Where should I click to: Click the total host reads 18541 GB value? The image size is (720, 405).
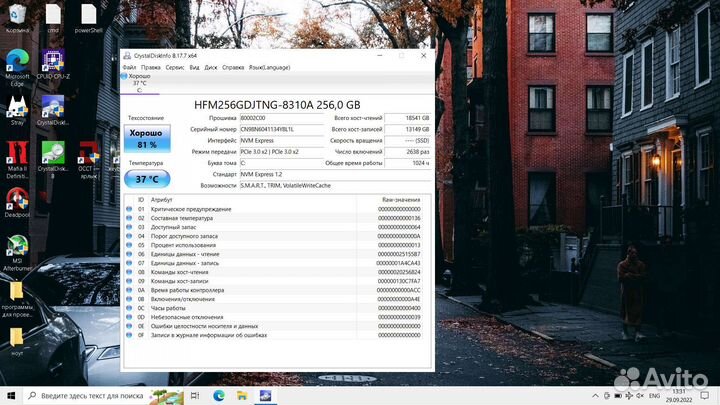click(407, 118)
